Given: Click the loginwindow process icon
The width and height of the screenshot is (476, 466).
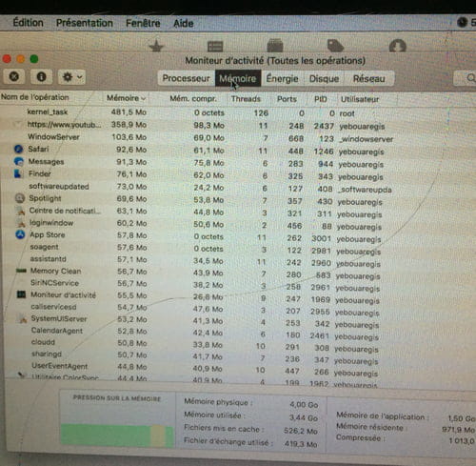Looking at the screenshot, I should point(21,223).
